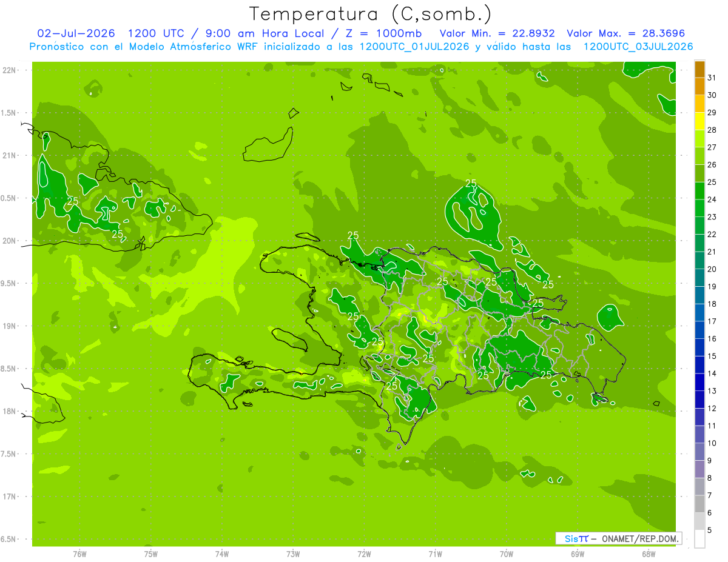This screenshot has height=562, width=728.
Task: Click the longitude label "73W"
Action: pyautogui.click(x=293, y=554)
